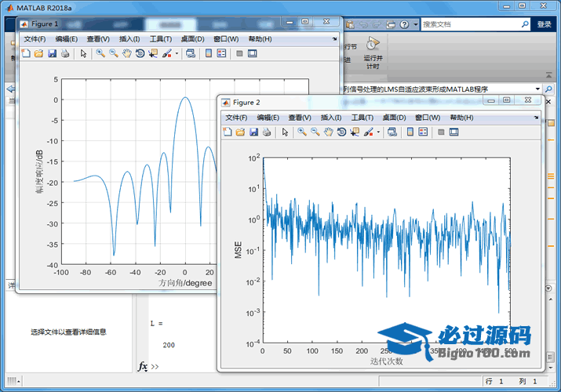Image resolution: width=561 pixels, height=392 pixels.
Task: Open 帮助(H) menu in Figure 1
Action: click(260, 39)
